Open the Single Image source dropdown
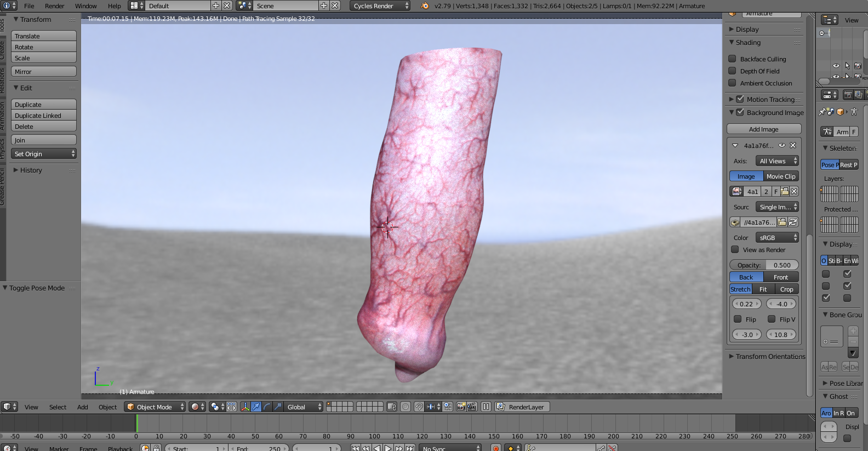This screenshot has height=451, width=868. point(777,207)
